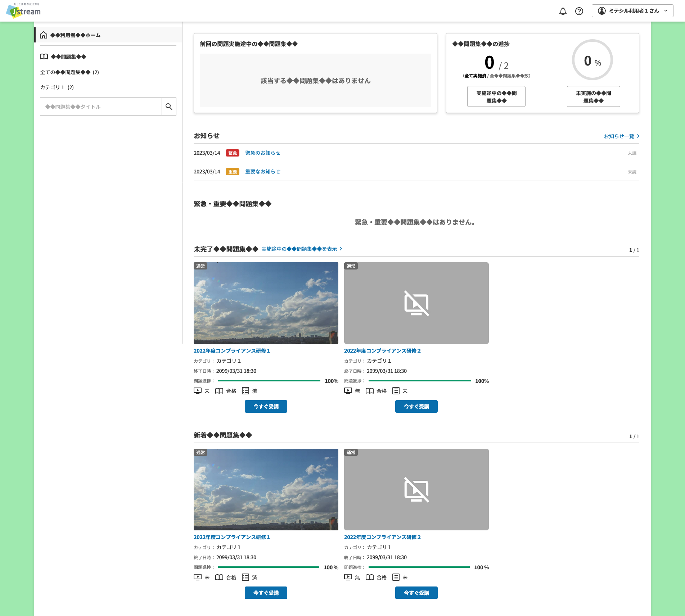The height and width of the screenshot is (616, 685).
Task: Click the red 緊急 badge
Action: [233, 153]
